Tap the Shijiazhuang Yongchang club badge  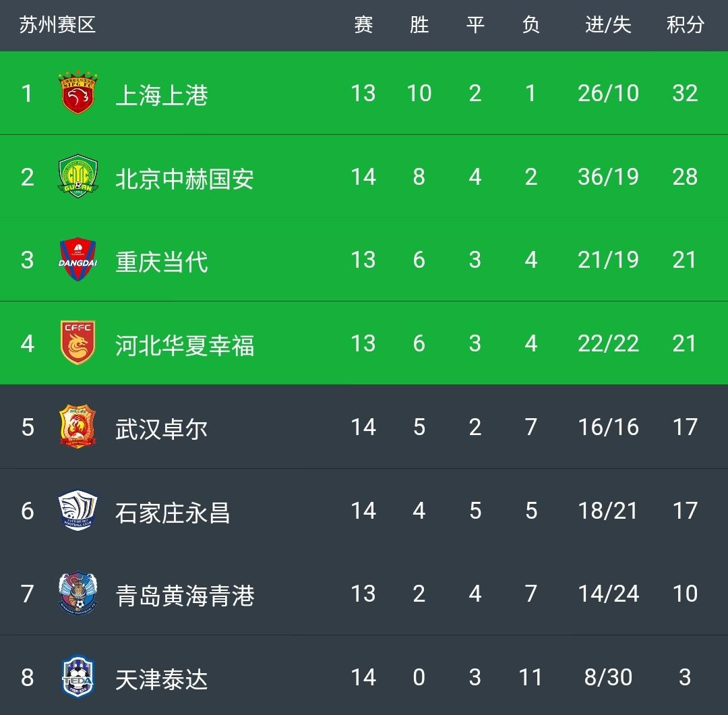tap(78, 511)
